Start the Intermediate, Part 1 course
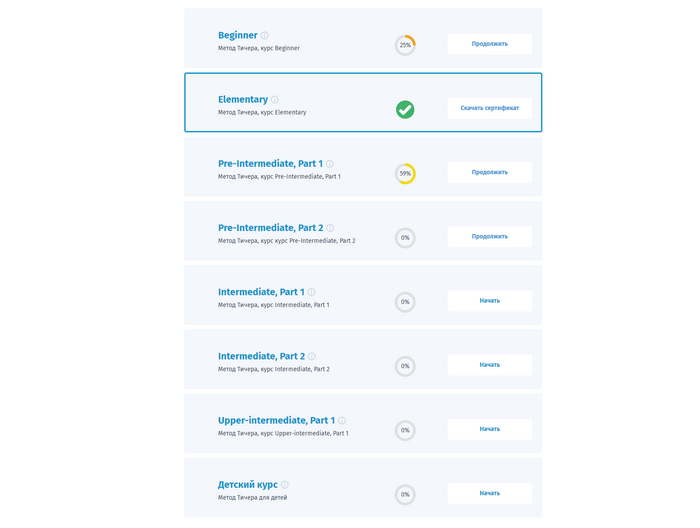Viewport: 700px width, 528px height. tap(489, 301)
